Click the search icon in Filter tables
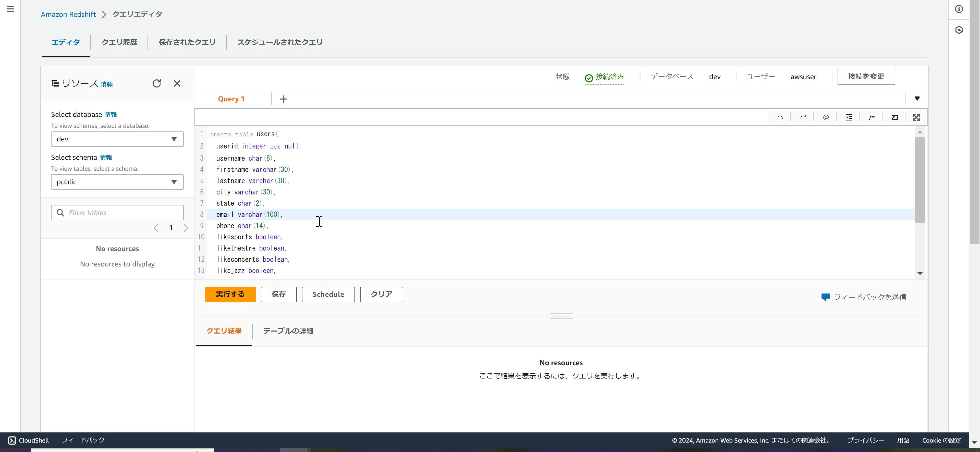Viewport: 980px width, 452px height. 60,213
